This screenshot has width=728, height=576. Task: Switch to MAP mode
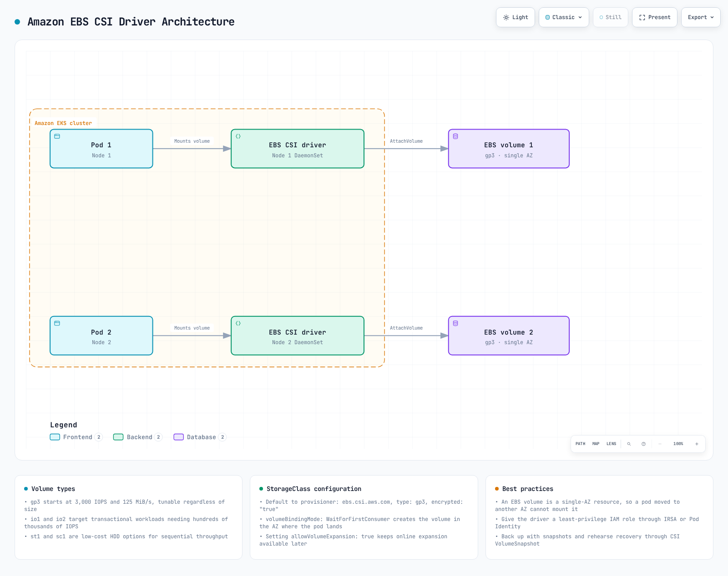pos(596,444)
